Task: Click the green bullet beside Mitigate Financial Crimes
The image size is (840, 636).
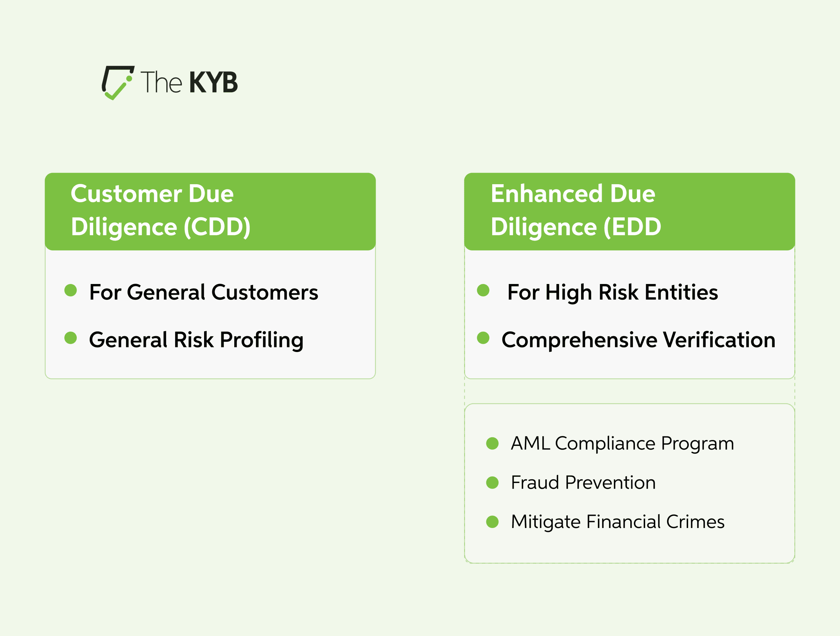Action: (492, 522)
